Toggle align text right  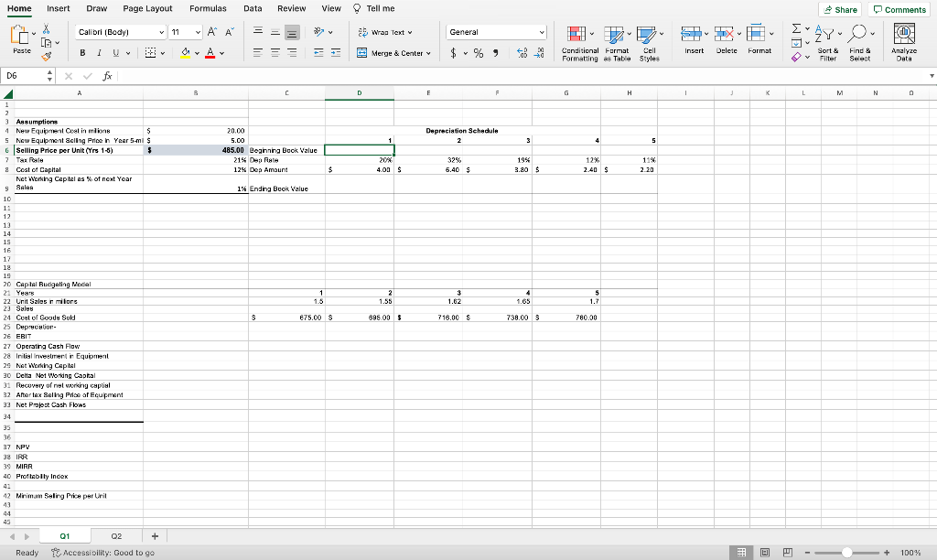pos(292,52)
